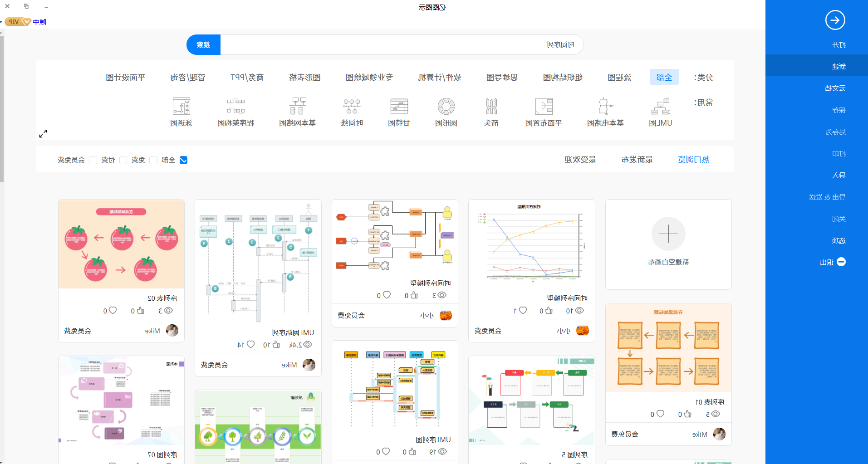Select the 箭头 arrows icon
868x464 pixels.
[x=491, y=106]
